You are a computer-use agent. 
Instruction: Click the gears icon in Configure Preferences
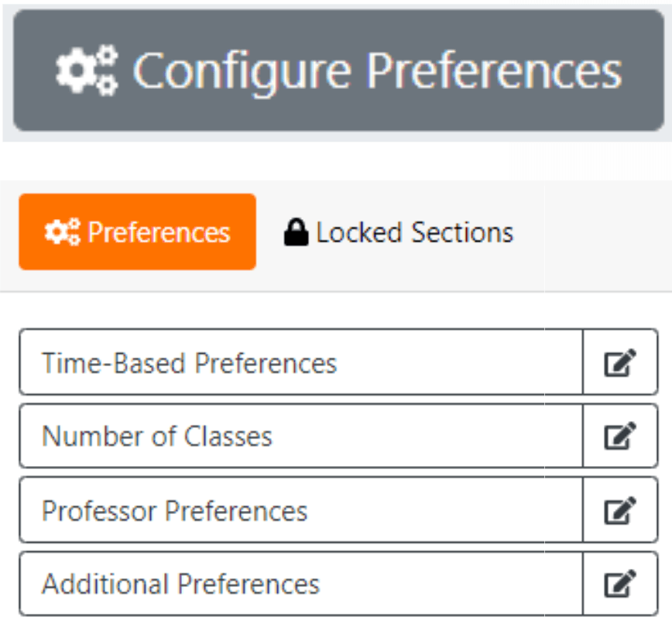click(87, 70)
